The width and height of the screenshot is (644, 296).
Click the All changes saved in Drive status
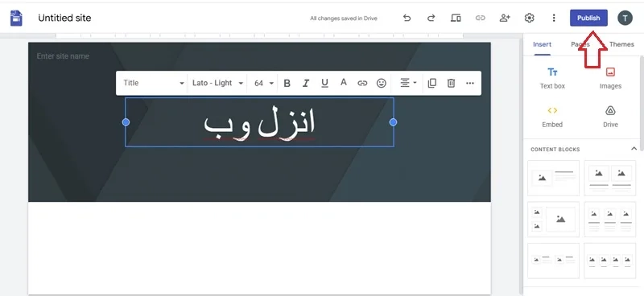point(344,18)
